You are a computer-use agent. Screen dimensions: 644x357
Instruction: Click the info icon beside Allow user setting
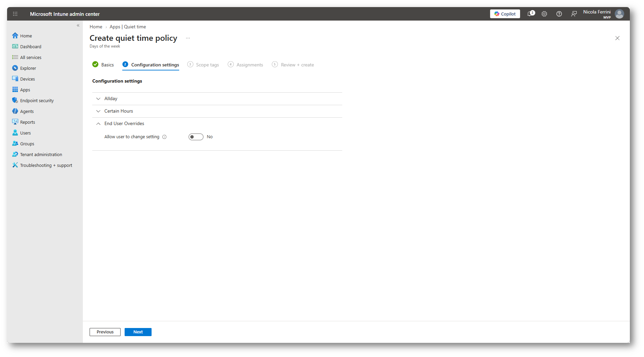click(x=164, y=137)
